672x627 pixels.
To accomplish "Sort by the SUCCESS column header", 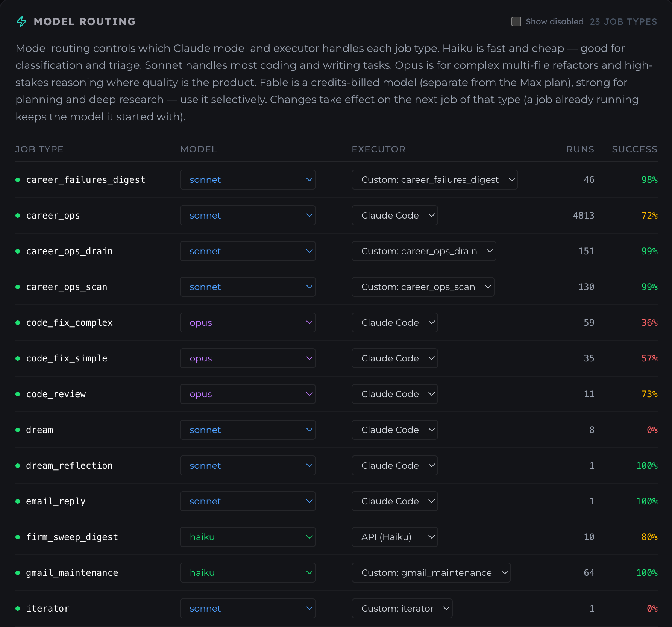I will 634,149.
